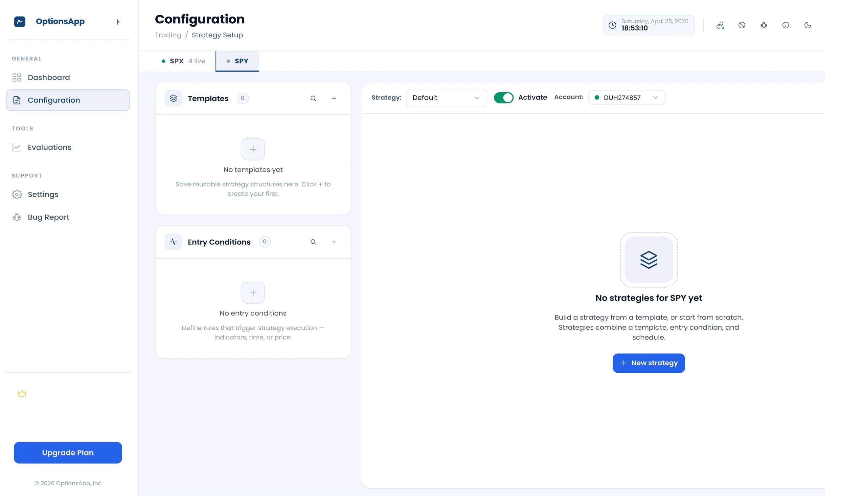The width and height of the screenshot is (841, 504).
Task: Click the dashed plus box under Templates
Action: [253, 149]
